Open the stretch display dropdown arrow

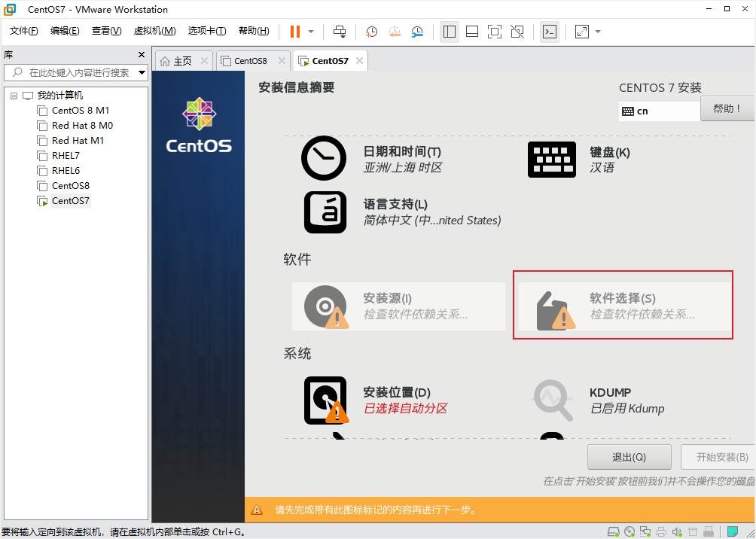click(598, 32)
